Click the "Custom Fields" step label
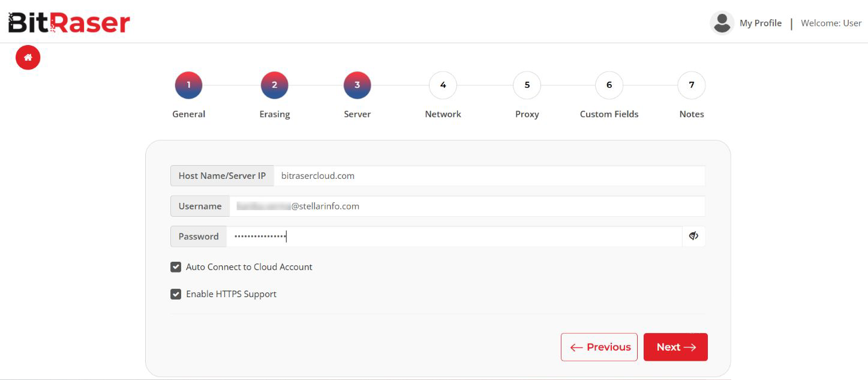 coord(609,114)
